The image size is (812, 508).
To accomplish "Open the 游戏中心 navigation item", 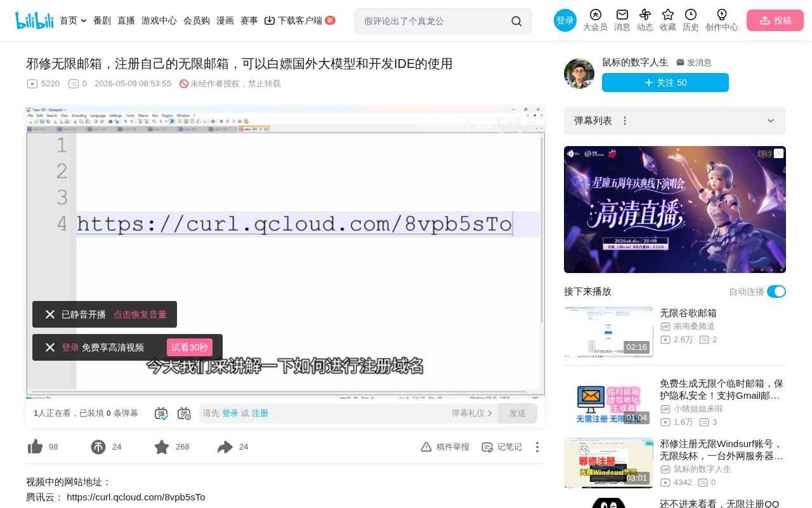I will [x=159, y=20].
